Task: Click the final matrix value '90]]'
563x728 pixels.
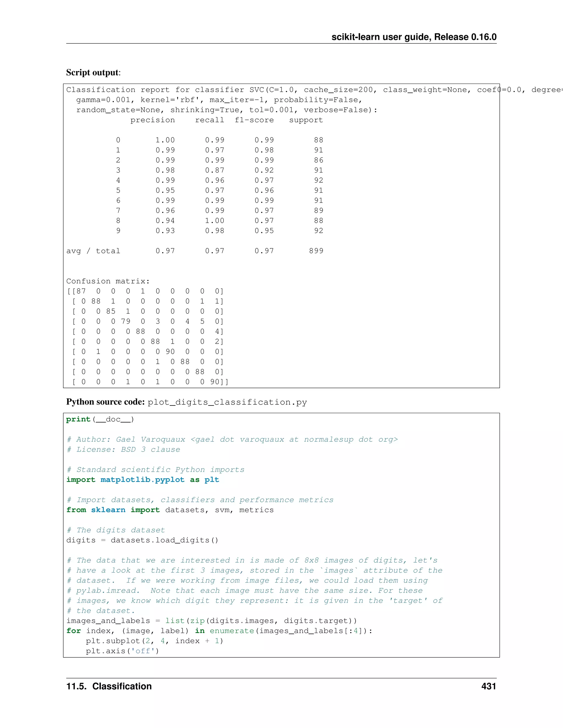Action: (x=219, y=382)
